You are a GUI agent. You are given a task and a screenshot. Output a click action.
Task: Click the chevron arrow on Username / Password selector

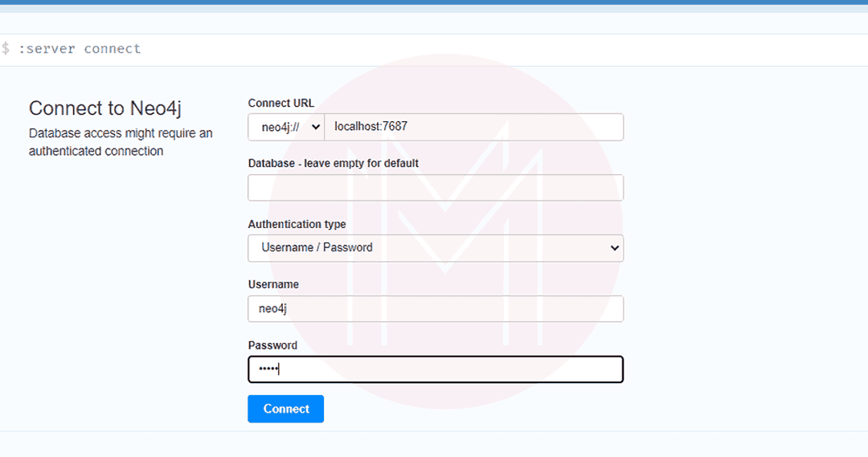click(615, 248)
